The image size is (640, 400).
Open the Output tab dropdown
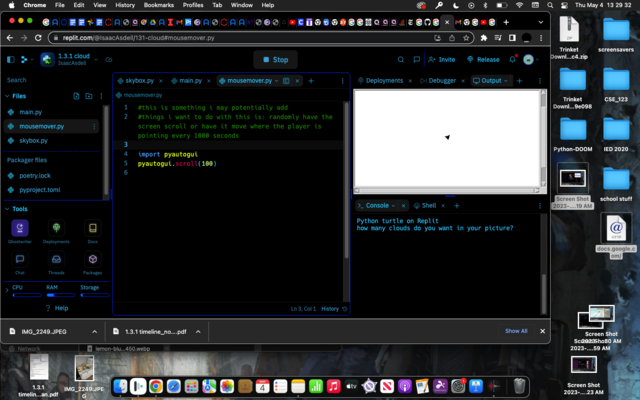click(506, 81)
